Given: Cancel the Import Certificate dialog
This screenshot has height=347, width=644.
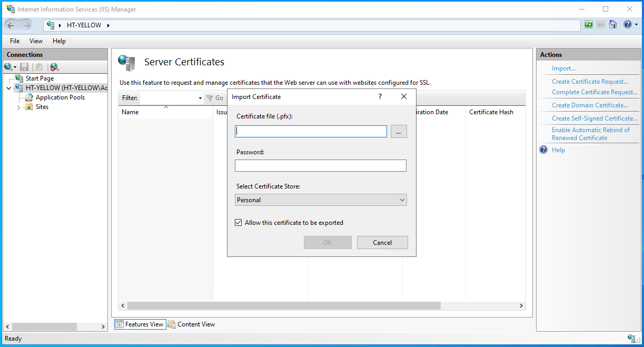Looking at the screenshot, I should (382, 242).
